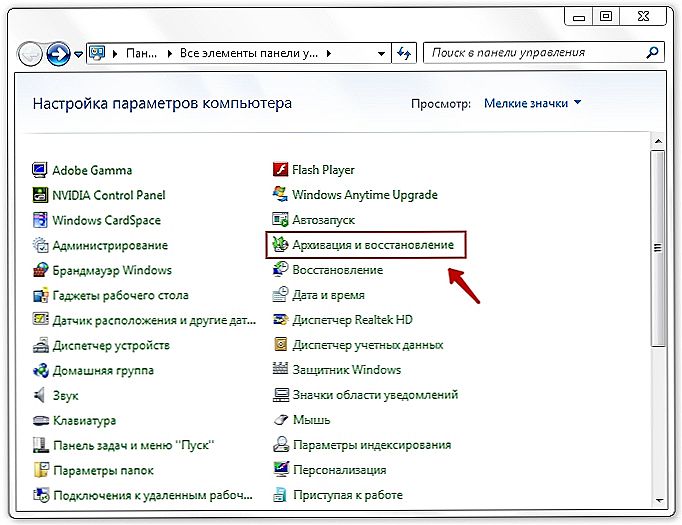Click the Звук speaker icon
The height and width of the screenshot is (525, 682).
[40, 395]
